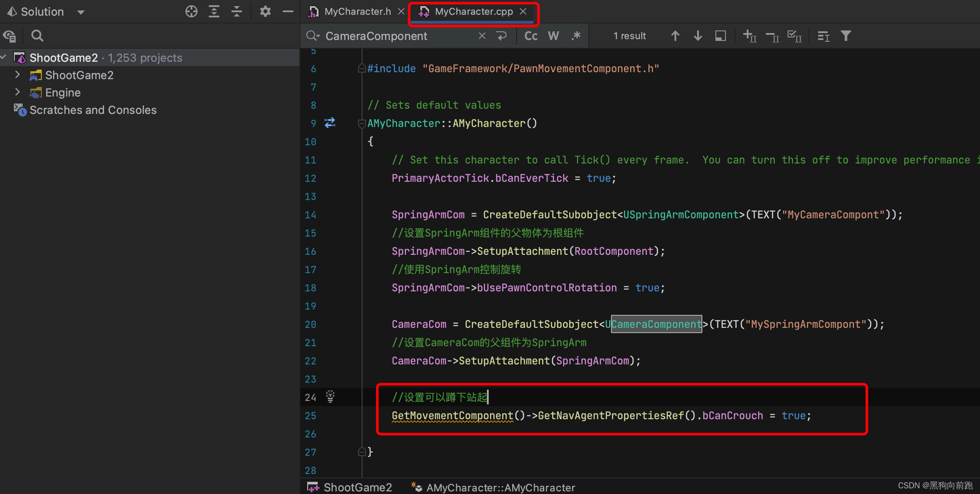Toggle Regex search option

(576, 36)
